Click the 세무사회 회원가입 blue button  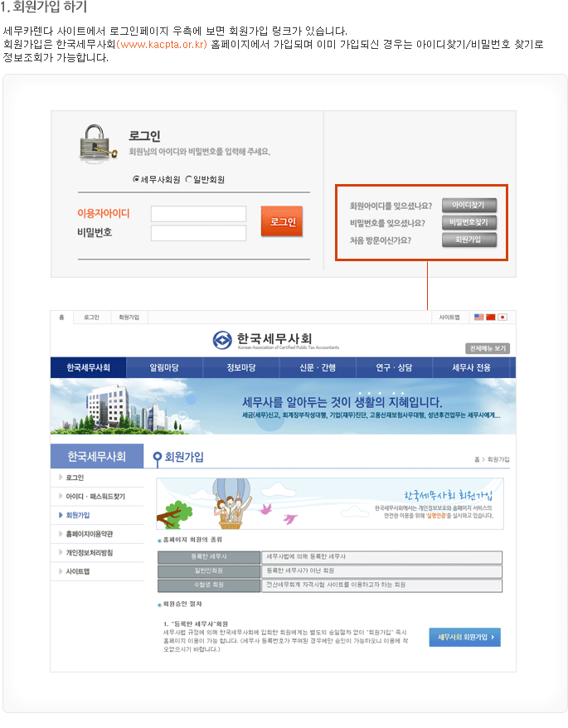click(x=464, y=637)
